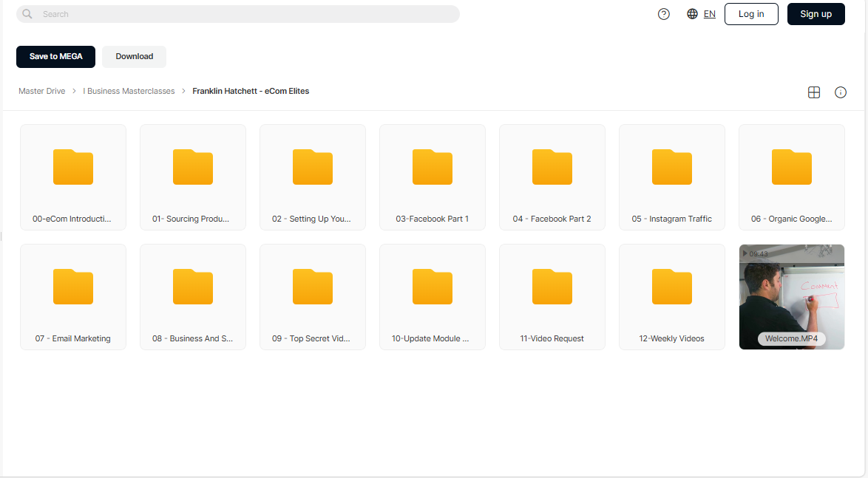Click the Log in button

[x=751, y=14]
